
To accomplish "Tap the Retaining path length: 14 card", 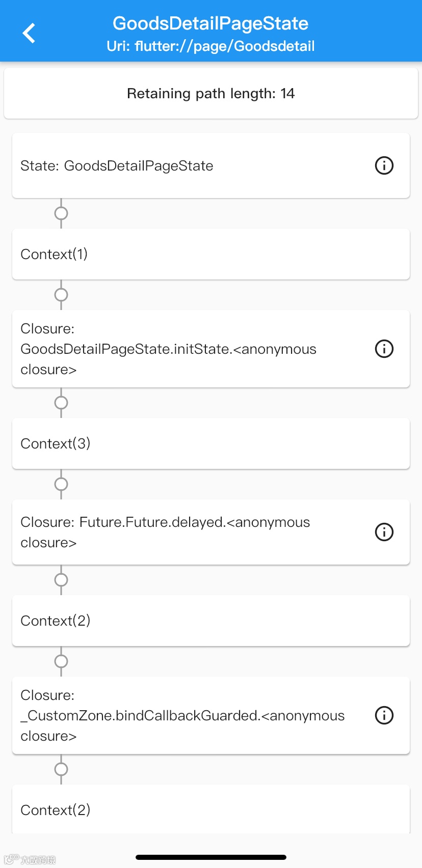I will coord(210,94).
